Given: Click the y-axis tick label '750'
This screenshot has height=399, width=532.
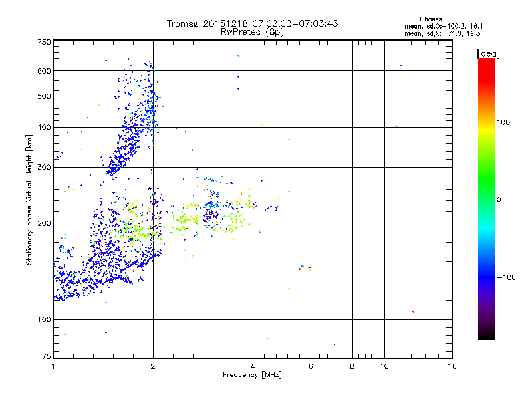Looking at the screenshot, I should pos(44,42).
